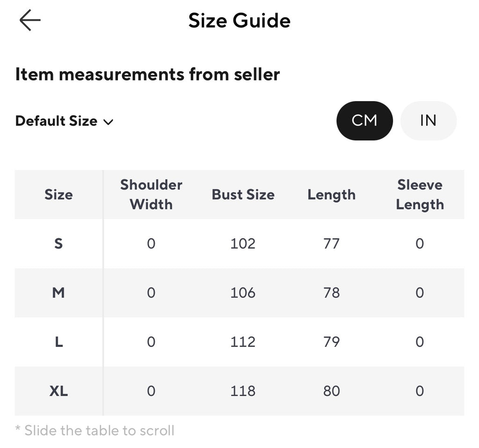479x448 pixels.
Task: Click bust size value 118
Action: pyautogui.click(x=243, y=391)
